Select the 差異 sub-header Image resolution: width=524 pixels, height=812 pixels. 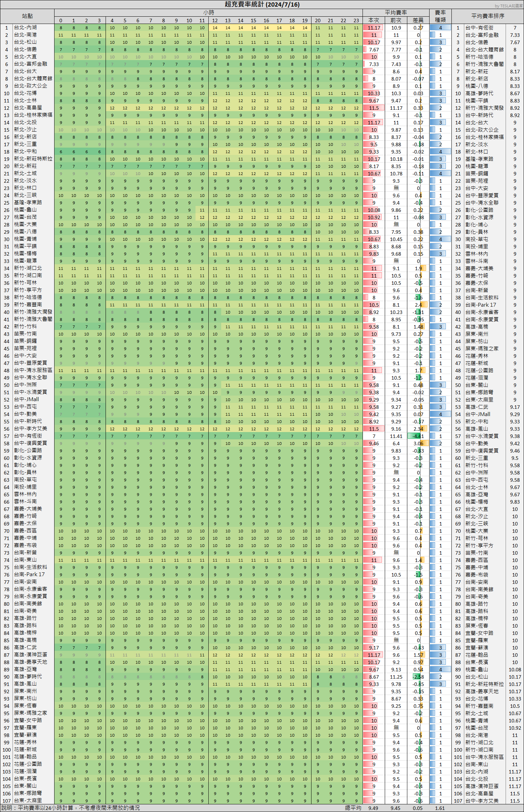[418, 20]
